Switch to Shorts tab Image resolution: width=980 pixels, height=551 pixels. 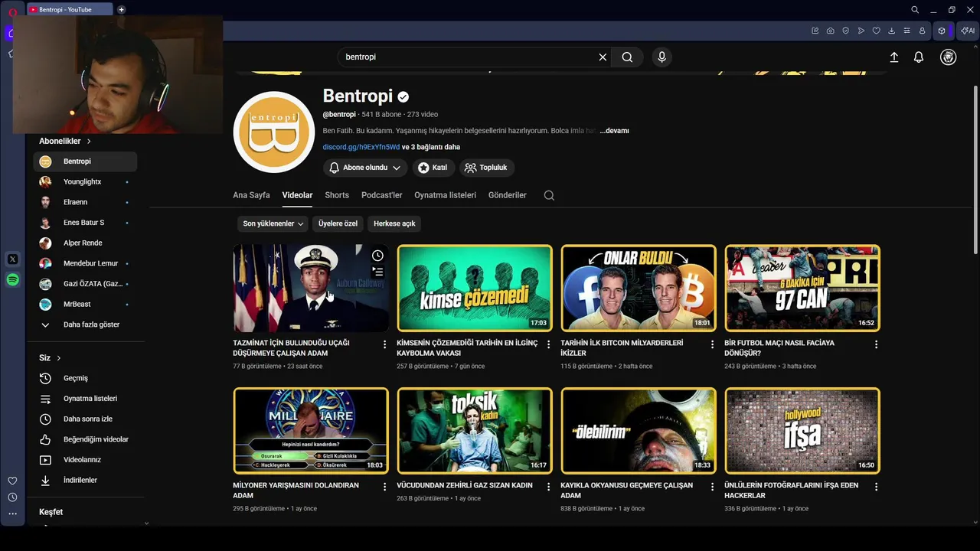coord(337,195)
